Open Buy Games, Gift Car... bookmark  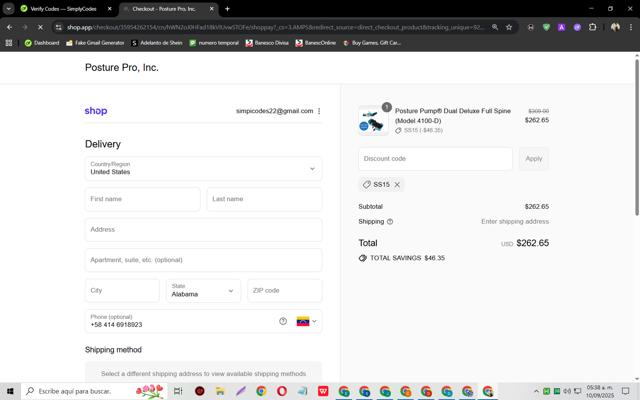coord(372,43)
